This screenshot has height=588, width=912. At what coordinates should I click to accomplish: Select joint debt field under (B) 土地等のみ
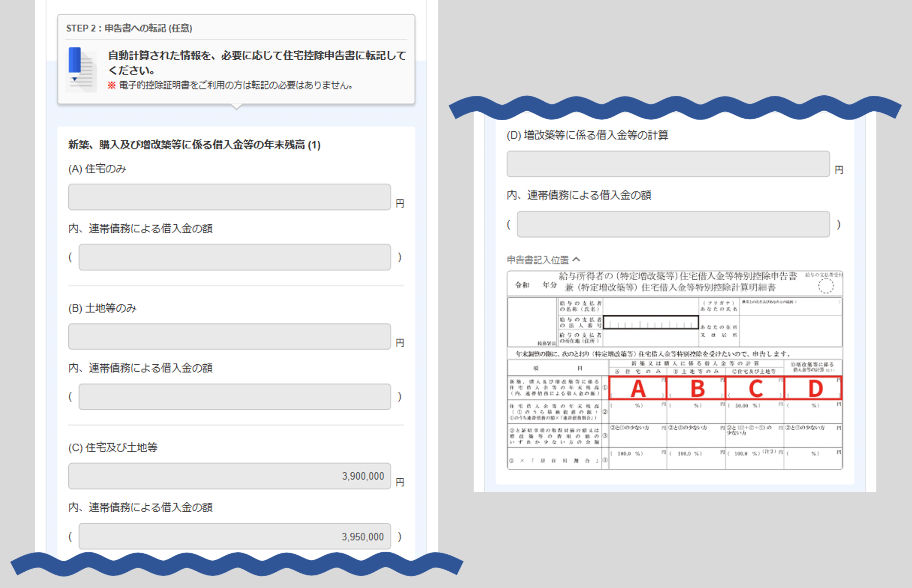pos(235,397)
